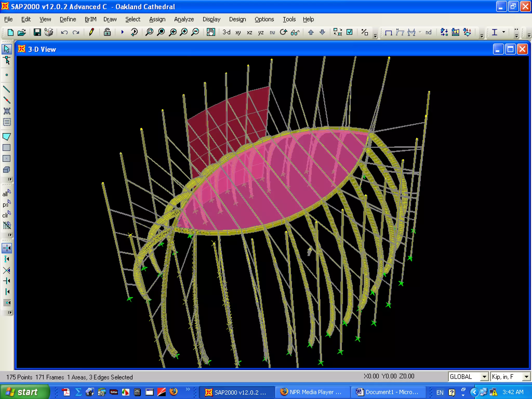Open Set Display Options checkmark icon
This screenshot has width=532, height=399.
coord(350,32)
